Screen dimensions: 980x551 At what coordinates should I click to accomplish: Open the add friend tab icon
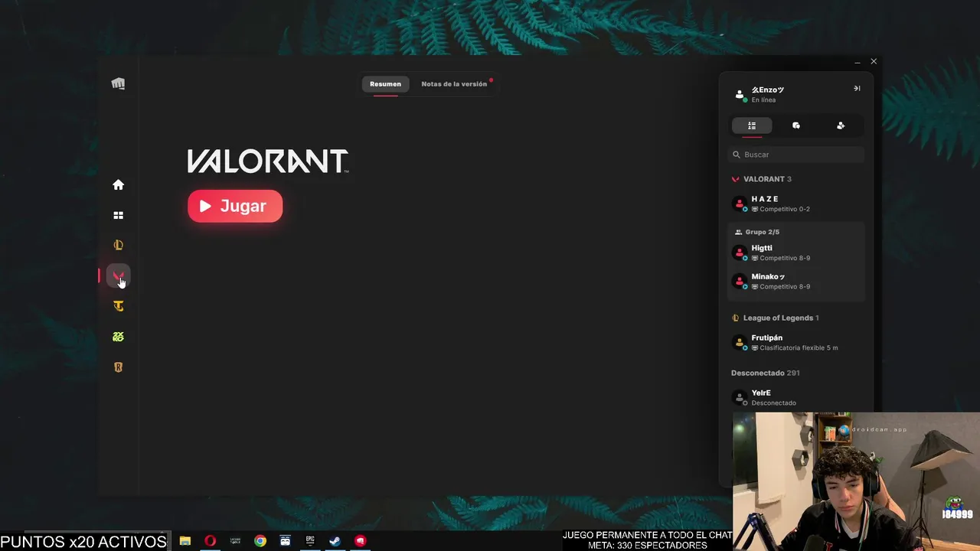[x=841, y=126]
